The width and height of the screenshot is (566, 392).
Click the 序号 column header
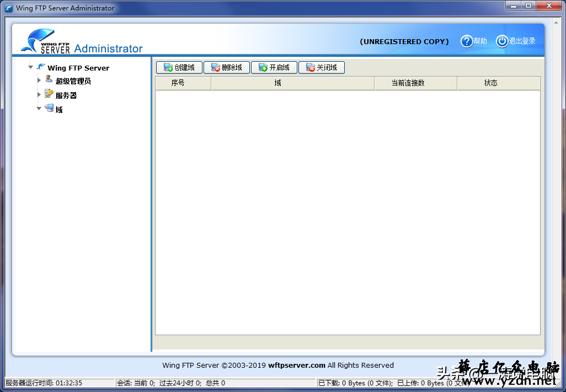tap(183, 83)
